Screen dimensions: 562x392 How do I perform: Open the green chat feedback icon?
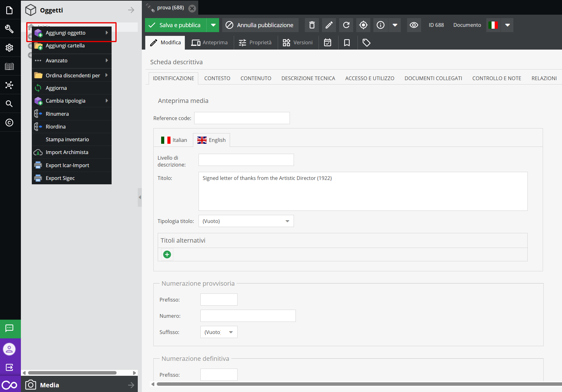(9, 328)
